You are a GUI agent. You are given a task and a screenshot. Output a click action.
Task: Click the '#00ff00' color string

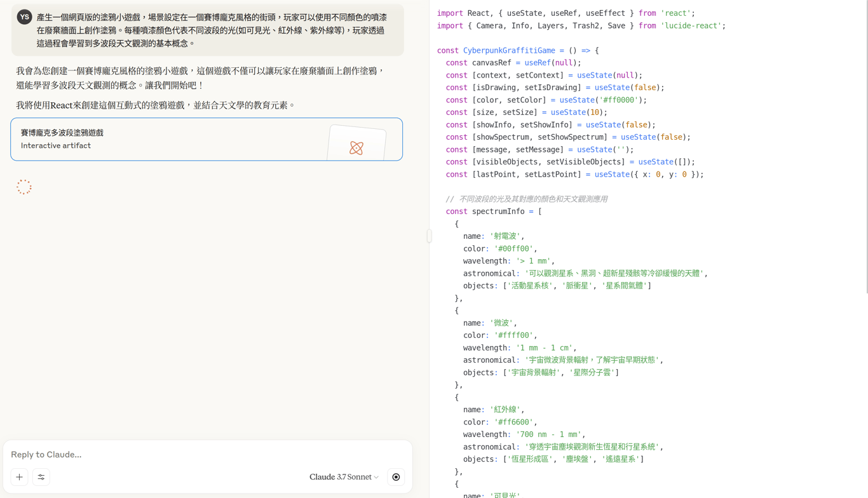513,248
